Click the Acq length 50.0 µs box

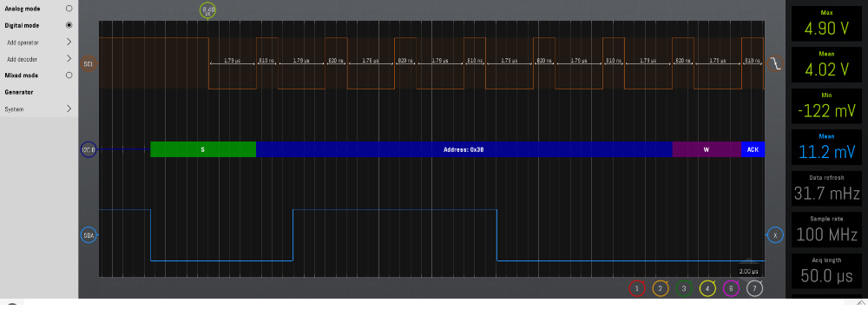coord(826,271)
